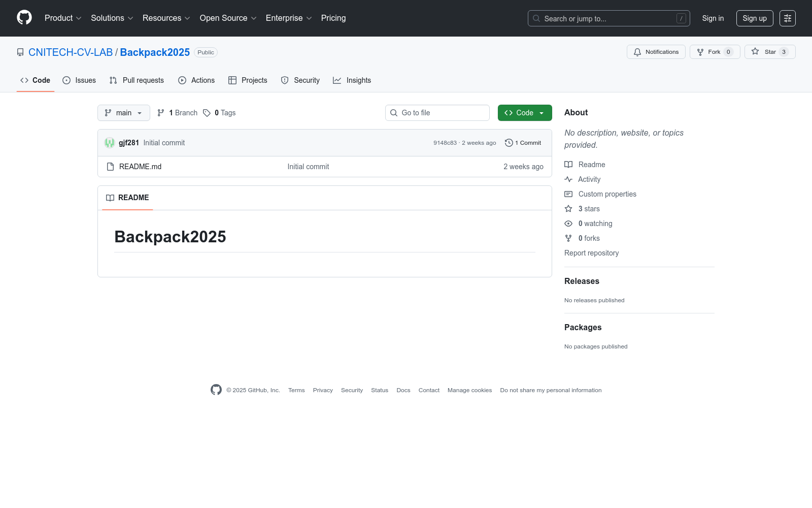Click Do not share my personal information
This screenshot has height=508, width=812.
click(x=551, y=390)
